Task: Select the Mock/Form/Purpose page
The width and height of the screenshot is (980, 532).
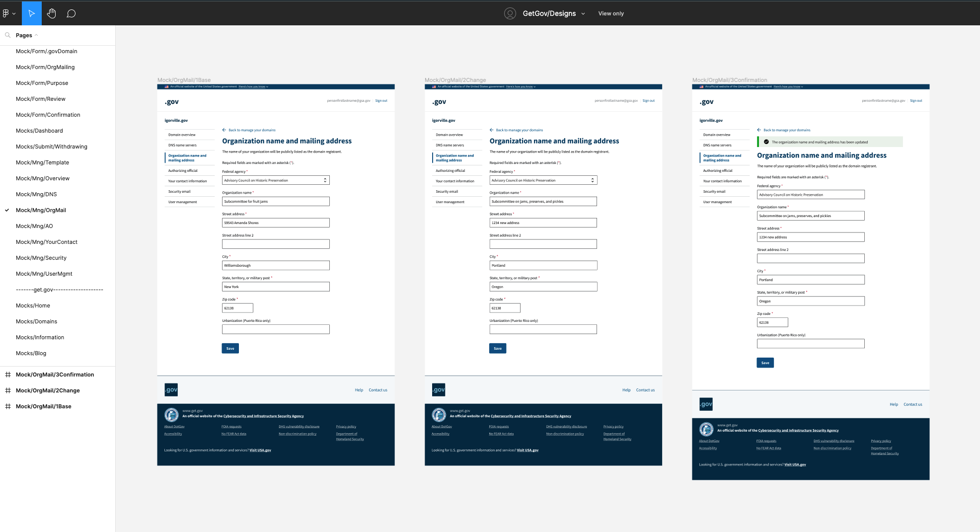Action: pos(42,83)
